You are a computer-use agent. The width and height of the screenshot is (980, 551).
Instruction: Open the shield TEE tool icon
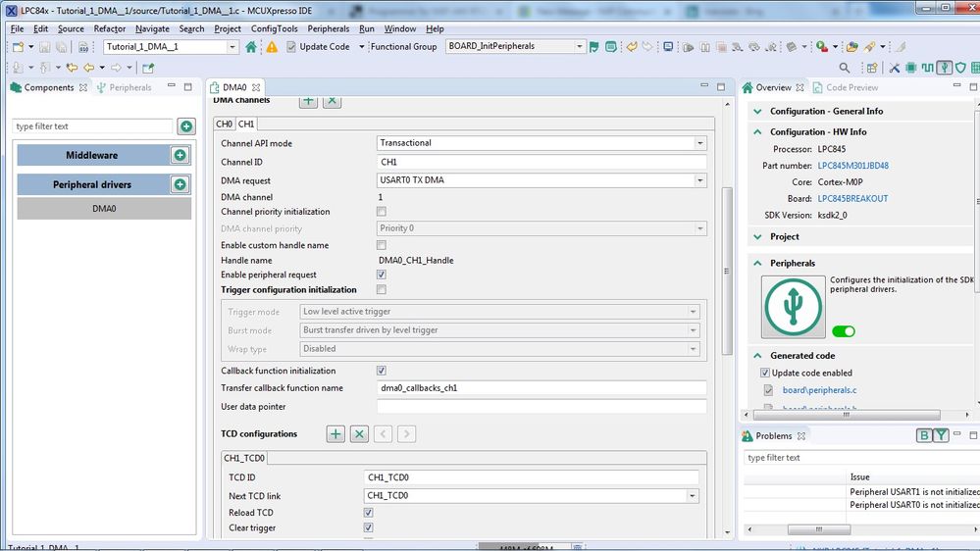point(960,68)
